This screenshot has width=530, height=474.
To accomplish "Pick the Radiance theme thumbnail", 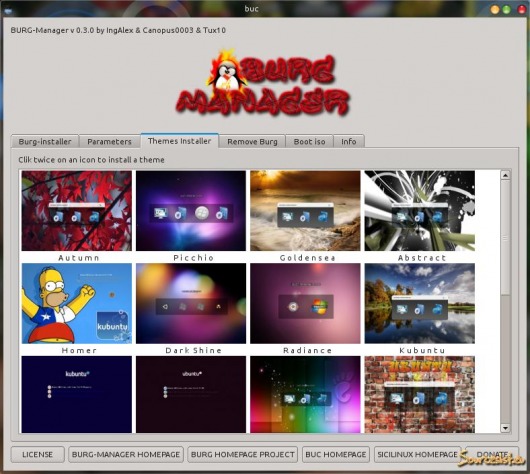I will (x=305, y=303).
